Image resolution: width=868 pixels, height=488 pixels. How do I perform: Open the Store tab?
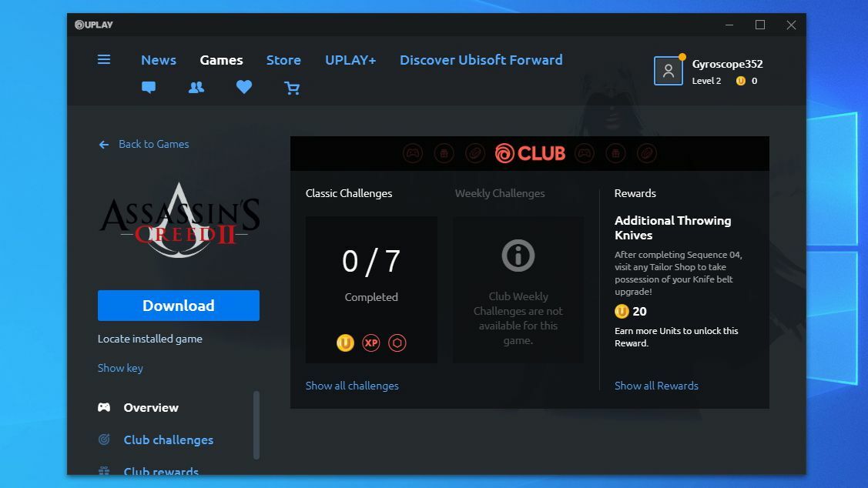(283, 60)
